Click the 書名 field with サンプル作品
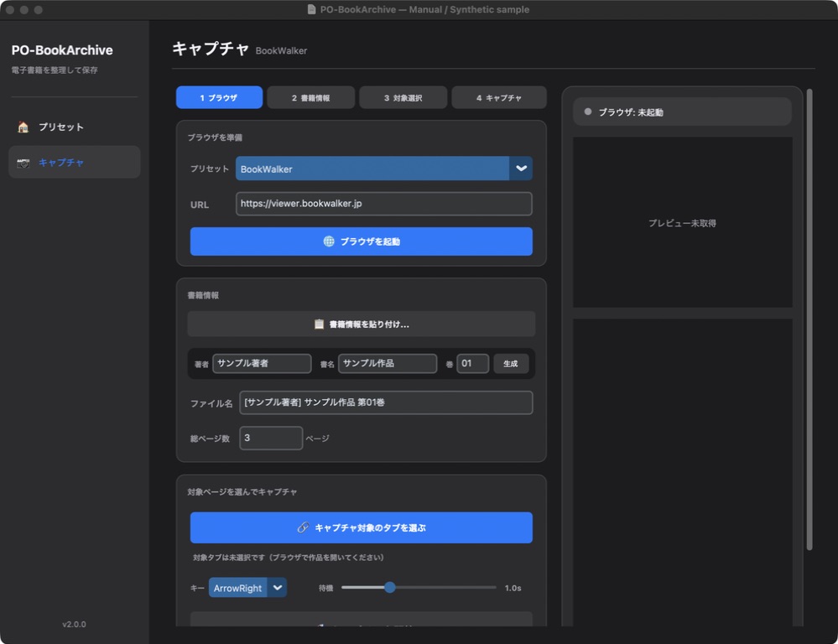838x644 pixels. click(388, 363)
